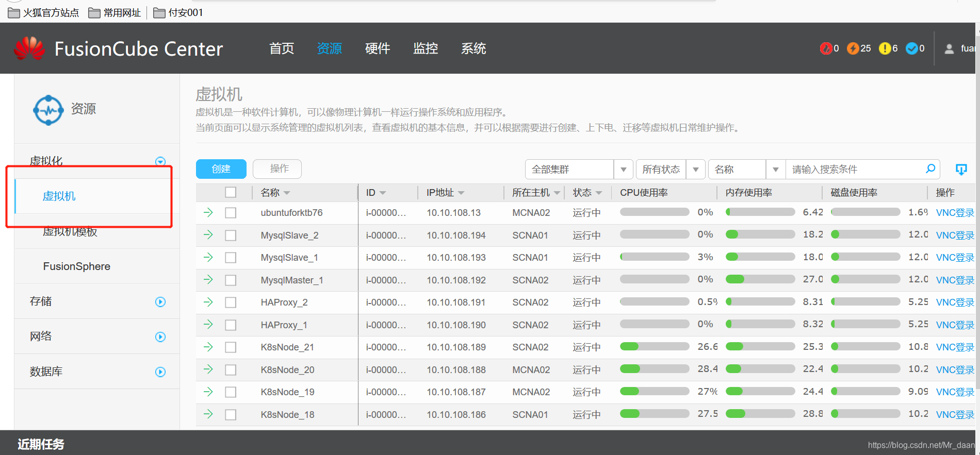The image size is (980, 455).
Task: Select FusionSphere in sidebar
Action: (x=77, y=266)
